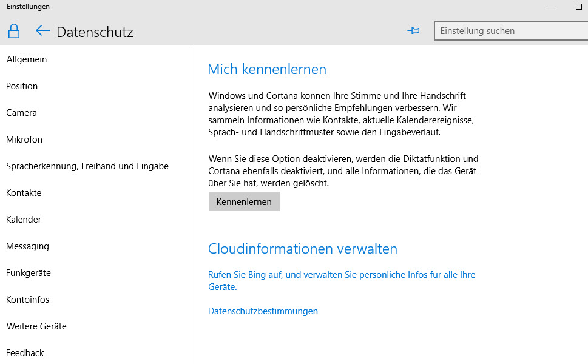
Task: Maximize the Einstellungen window
Action: [x=579, y=7]
